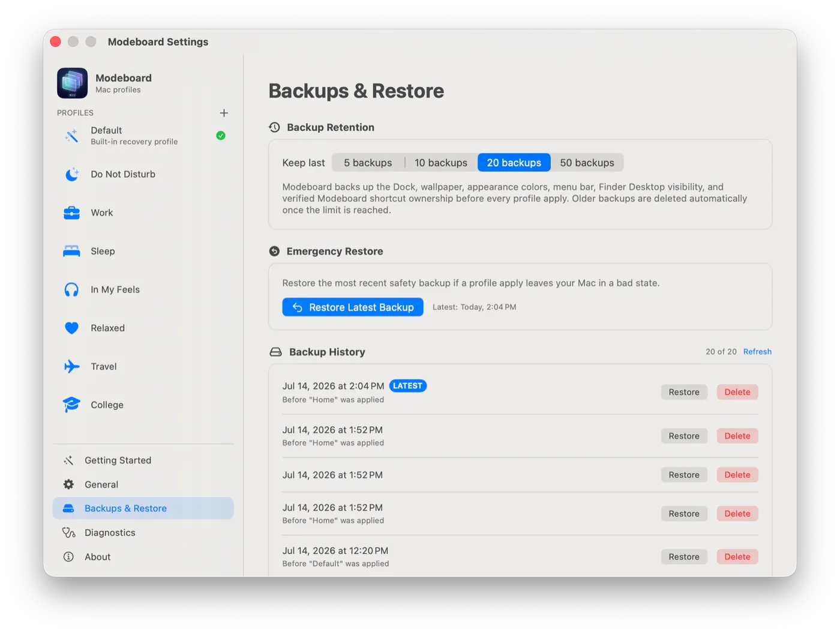Screen dimensions: 840x634
Task: Select the 50 backups retention option
Action: [587, 163]
